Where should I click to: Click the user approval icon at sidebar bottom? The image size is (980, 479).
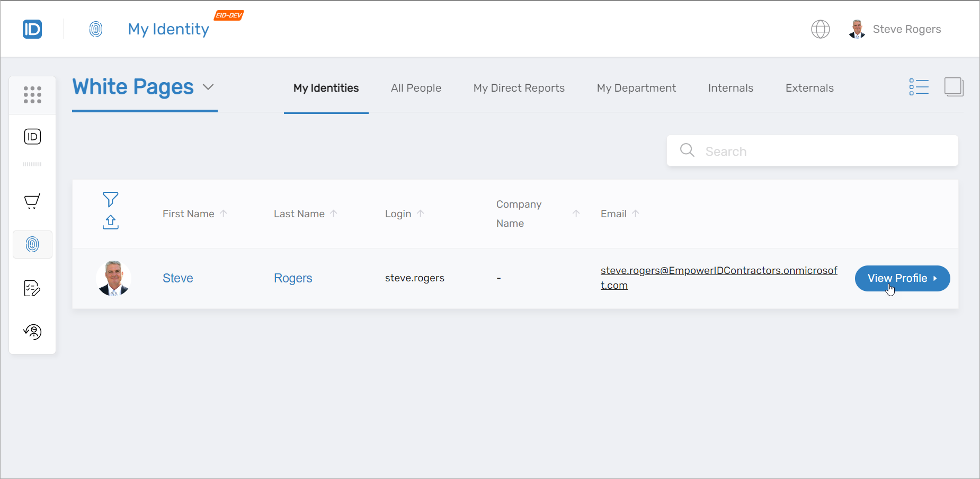tap(32, 332)
